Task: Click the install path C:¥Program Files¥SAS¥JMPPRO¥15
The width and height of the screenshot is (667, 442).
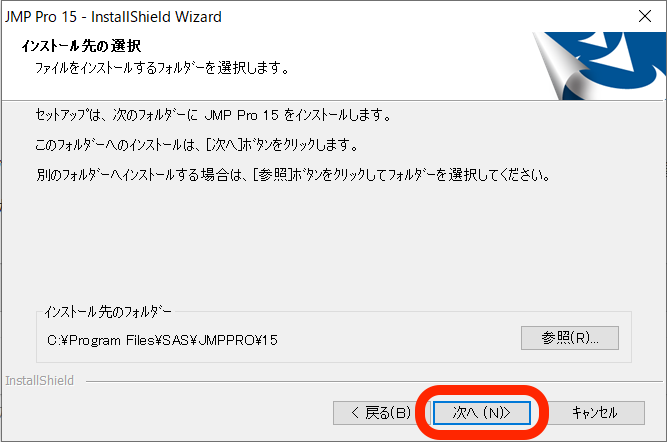Action: [162, 340]
